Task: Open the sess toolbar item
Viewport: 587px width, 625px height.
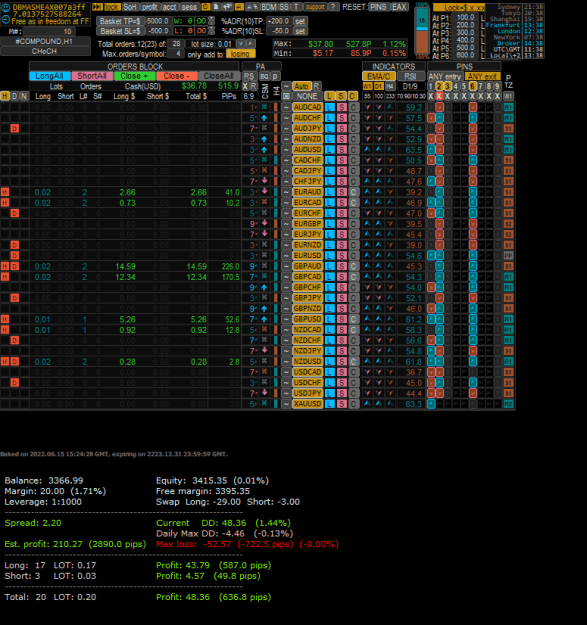Action: point(189,7)
